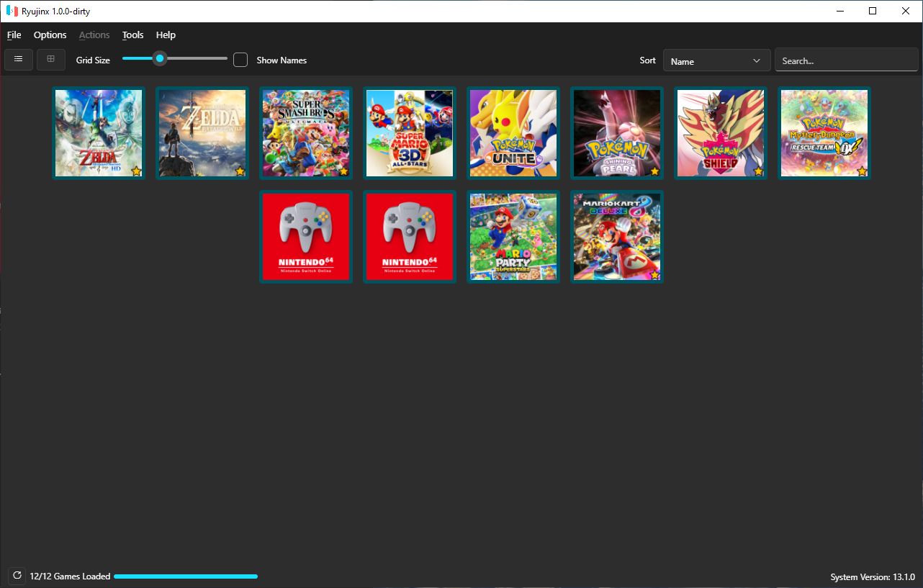Switch to list view layout
Image resolution: width=923 pixels, height=588 pixels.
pyautogui.click(x=18, y=59)
